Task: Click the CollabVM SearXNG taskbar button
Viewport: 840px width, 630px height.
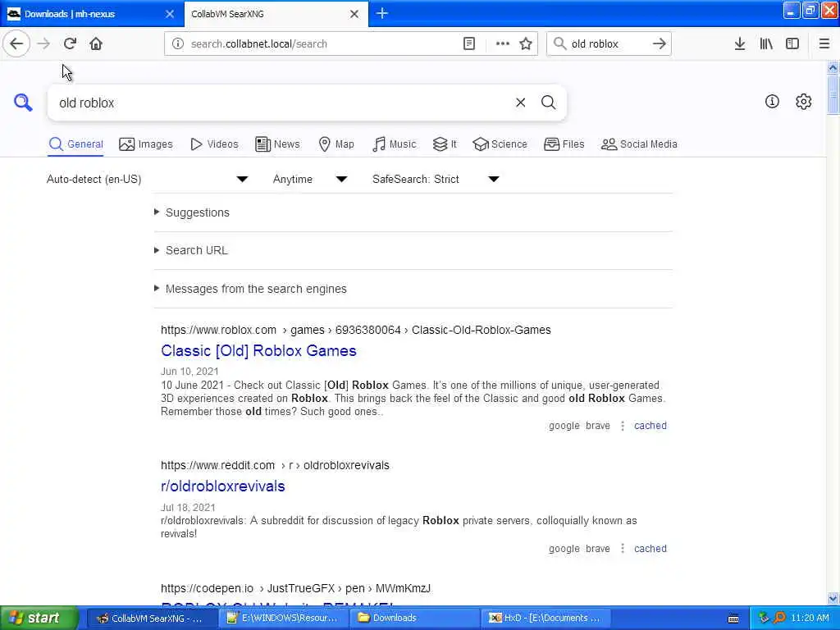Action: tap(151, 619)
